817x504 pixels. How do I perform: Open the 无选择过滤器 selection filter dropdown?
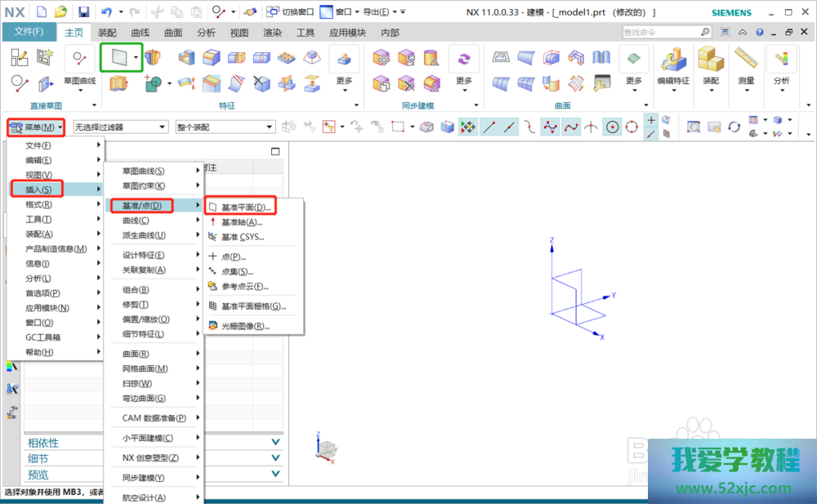pos(120,127)
